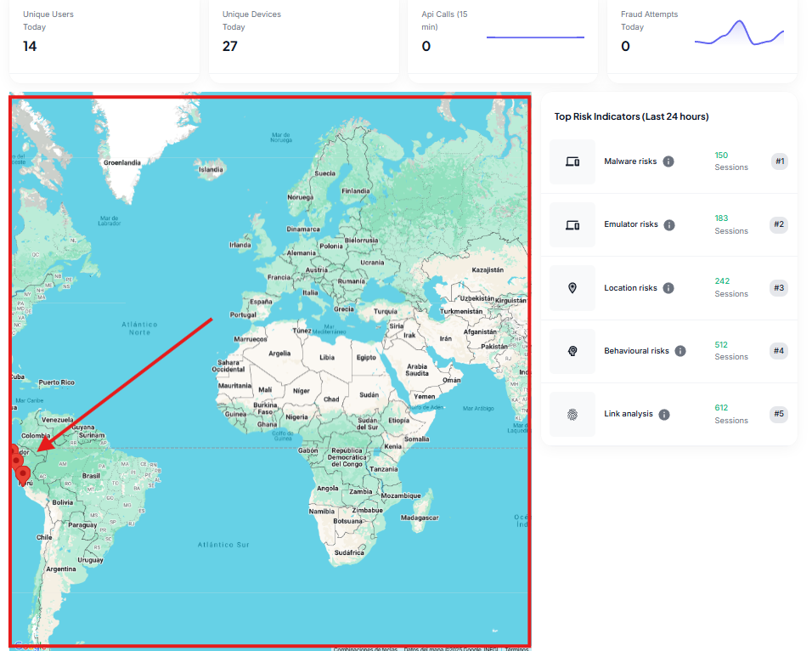The width and height of the screenshot is (812, 651).
Task: Select the #4 rank badge
Action: pyautogui.click(x=779, y=351)
